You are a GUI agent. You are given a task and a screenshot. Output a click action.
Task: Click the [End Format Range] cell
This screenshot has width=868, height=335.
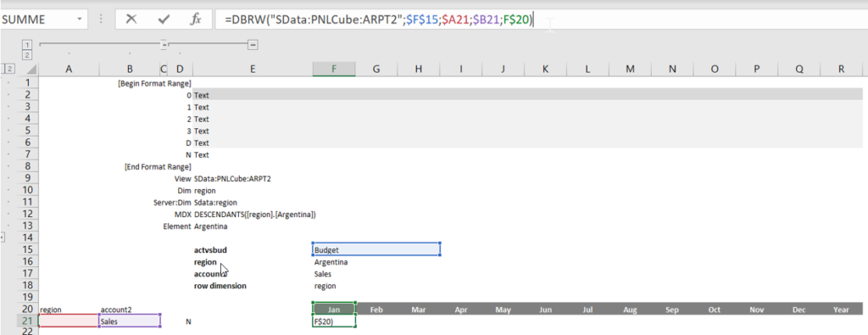pyautogui.click(x=158, y=167)
